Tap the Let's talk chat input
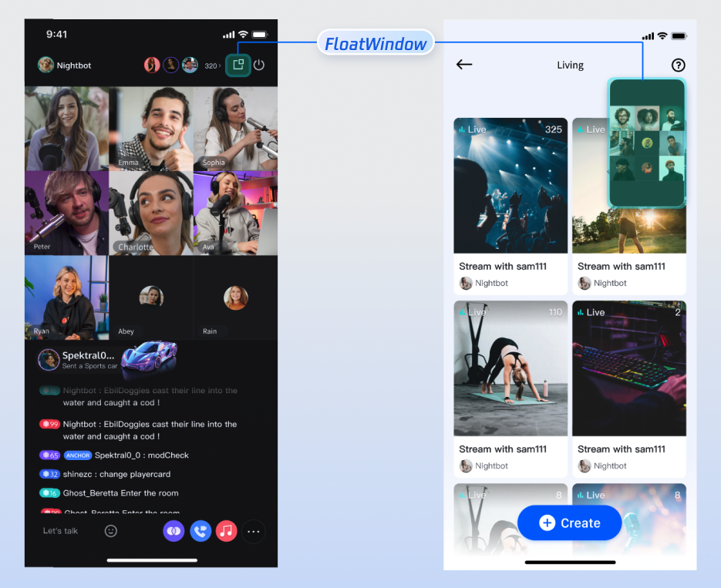Image resolution: width=721 pixels, height=588 pixels. [x=60, y=531]
